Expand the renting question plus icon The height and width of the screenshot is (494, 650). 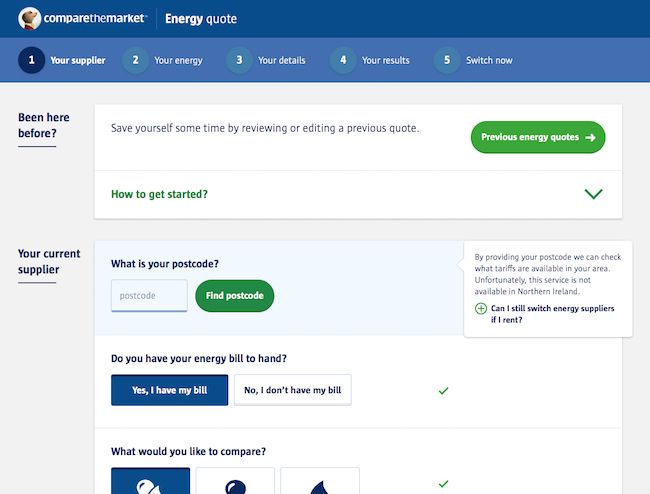[x=480, y=309]
